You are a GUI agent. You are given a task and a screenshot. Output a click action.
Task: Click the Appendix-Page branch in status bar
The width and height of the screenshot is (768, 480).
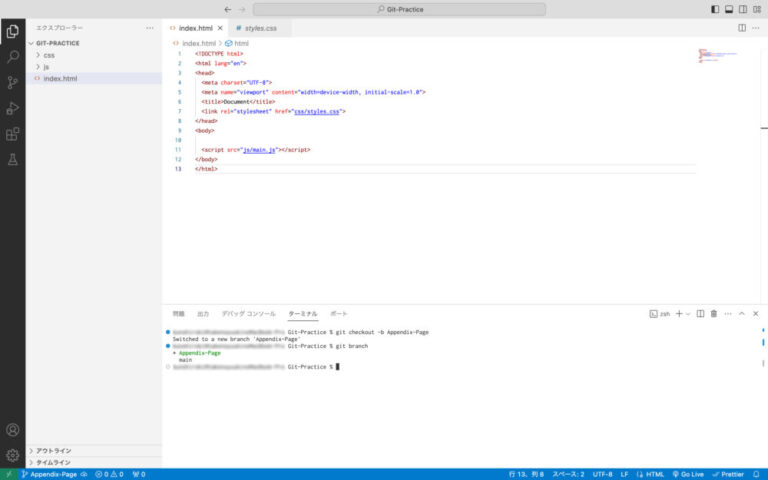click(52, 474)
